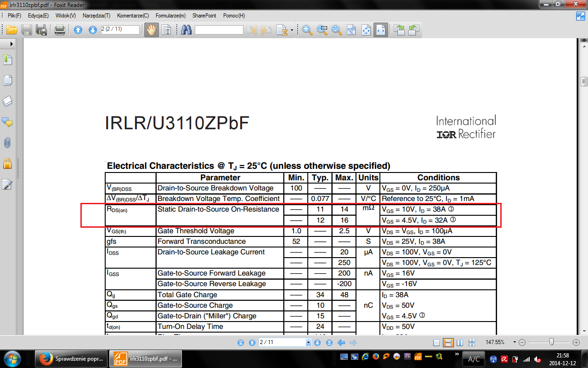This screenshot has height=368, width=588.
Task: Click the zoom out minus button
Action: click(522, 342)
